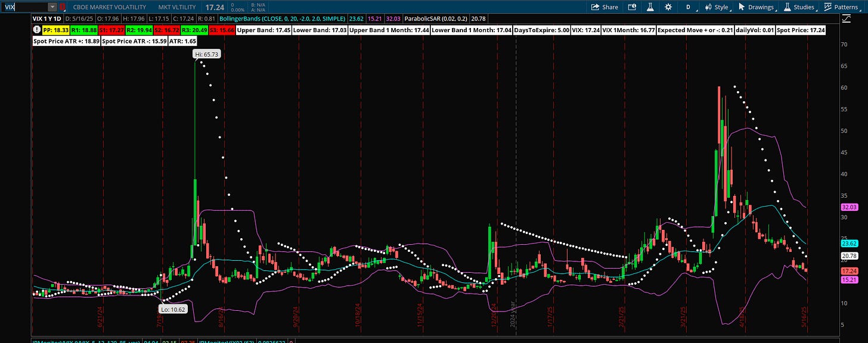Click the Share button

(x=604, y=7)
